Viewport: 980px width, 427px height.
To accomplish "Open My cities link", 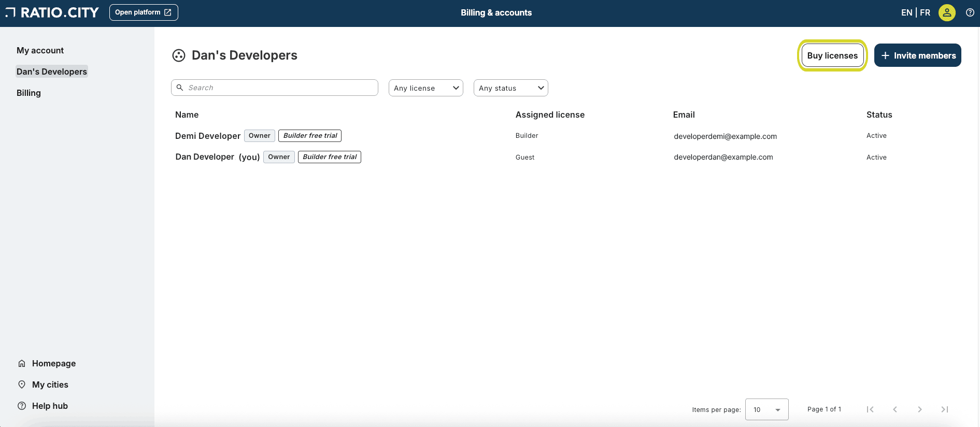I will (50, 385).
